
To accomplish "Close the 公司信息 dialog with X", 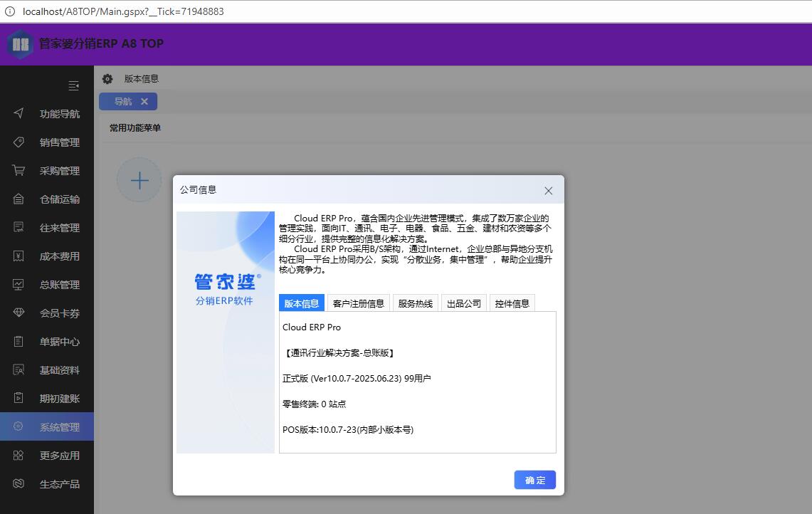I will point(549,191).
